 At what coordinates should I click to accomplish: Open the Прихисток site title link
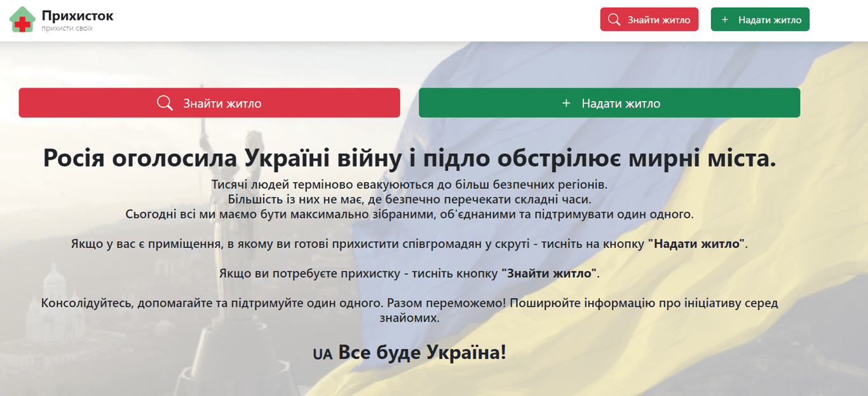click(x=78, y=15)
